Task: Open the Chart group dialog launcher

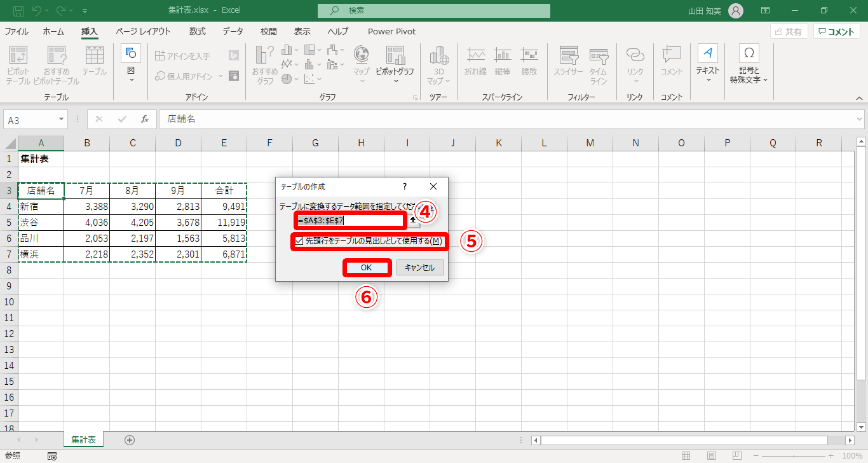Action: coord(416,98)
